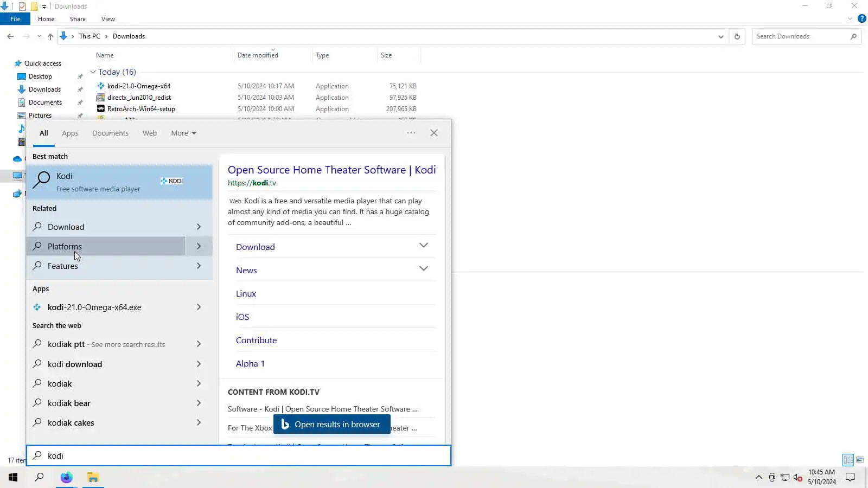
Task: Open the notification center icon
Action: click(x=850, y=477)
